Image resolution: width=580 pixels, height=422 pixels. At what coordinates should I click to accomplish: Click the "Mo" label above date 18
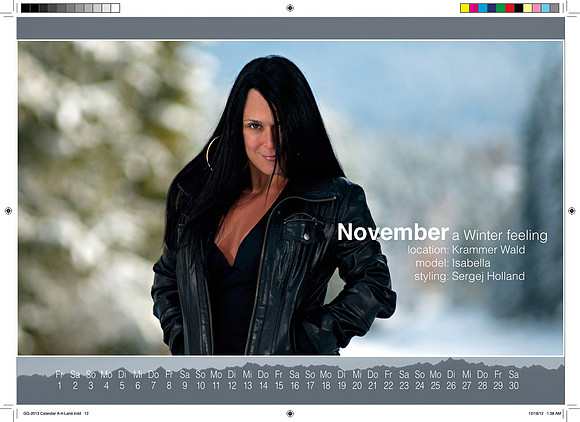coord(326,374)
